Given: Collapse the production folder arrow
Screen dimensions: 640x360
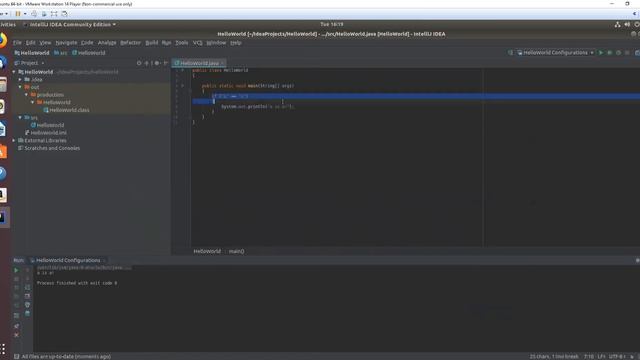Looking at the screenshot, I should click(x=27, y=95).
